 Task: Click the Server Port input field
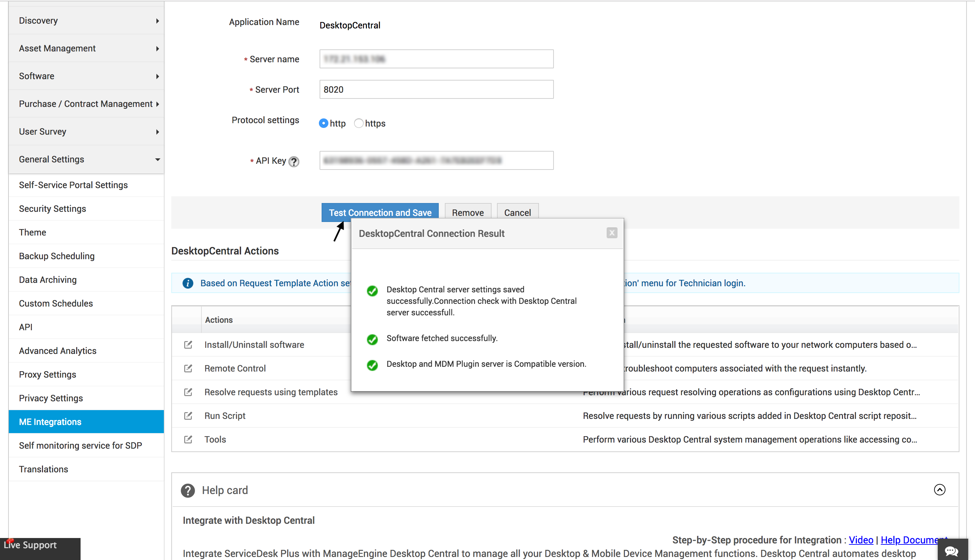click(436, 90)
